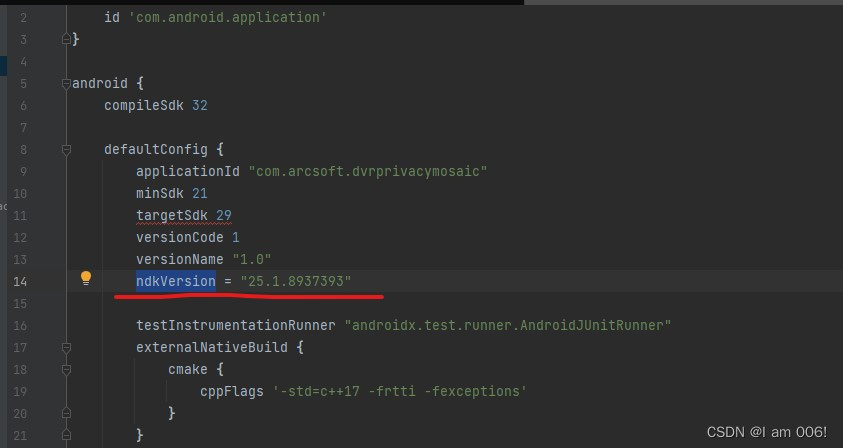Click the versionName string "1.0"
Screen dimensions: 843x448
[252, 260]
